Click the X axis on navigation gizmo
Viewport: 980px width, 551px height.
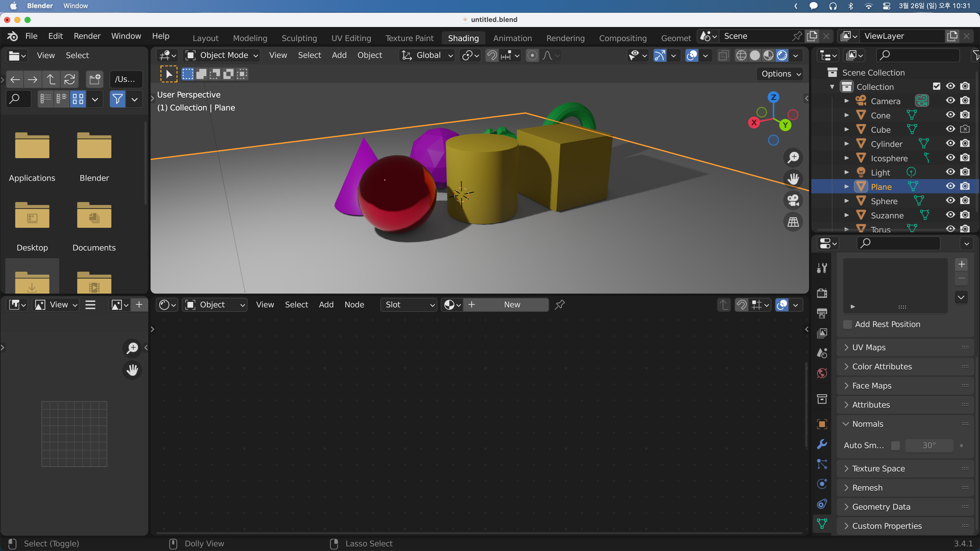pyautogui.click(x=754, y=122)
